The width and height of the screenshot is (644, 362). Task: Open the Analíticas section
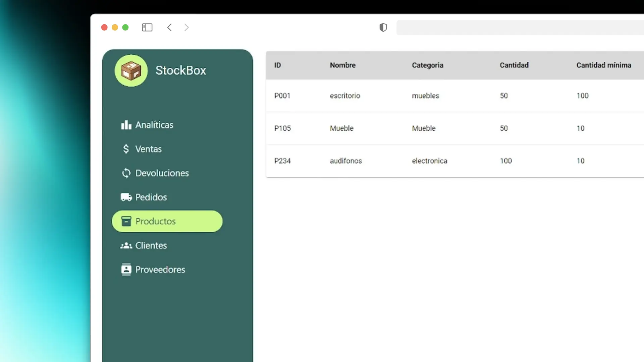tap(154, 125)
